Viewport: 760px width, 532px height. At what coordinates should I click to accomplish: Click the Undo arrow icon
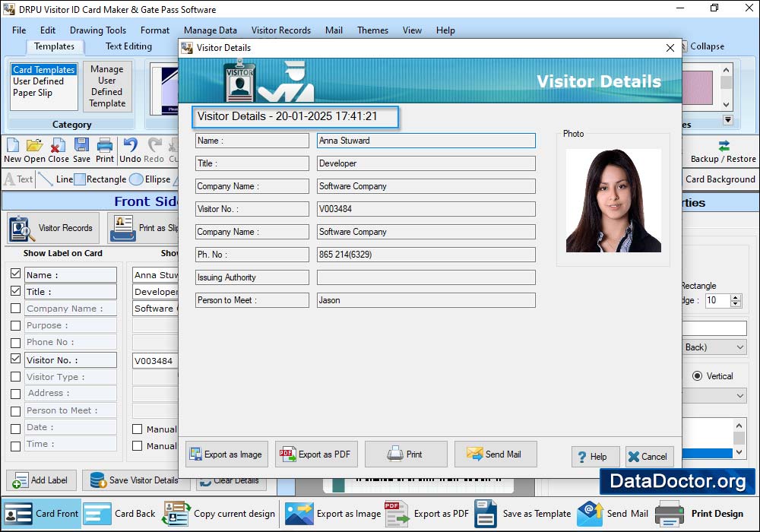(130, 145)
